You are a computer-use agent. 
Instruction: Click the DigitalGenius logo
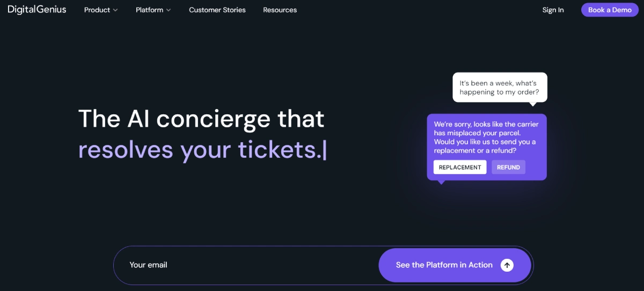pyautogui.click(x=37, y=10)
